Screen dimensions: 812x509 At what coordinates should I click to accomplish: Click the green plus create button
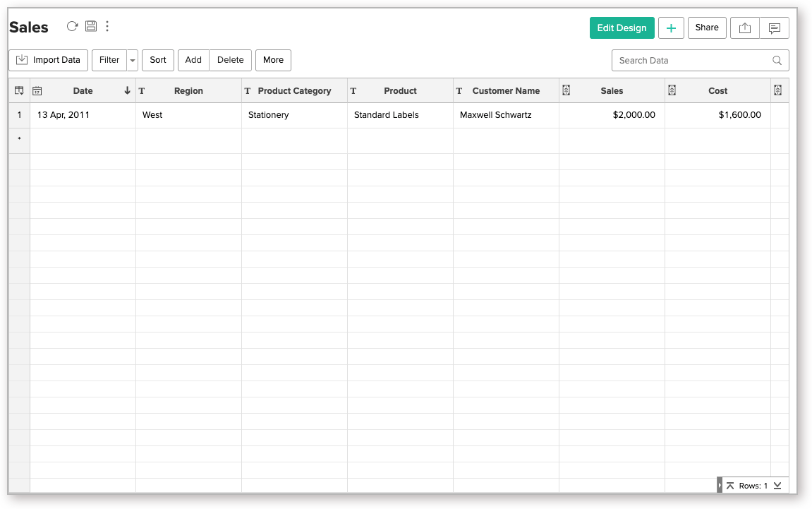(671, 28)
